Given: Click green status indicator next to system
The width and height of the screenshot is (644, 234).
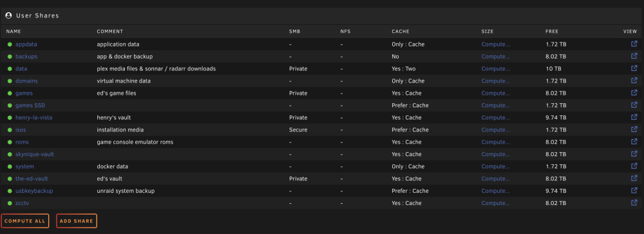Looking at the screenshot, I should click(x=10, y=166).
